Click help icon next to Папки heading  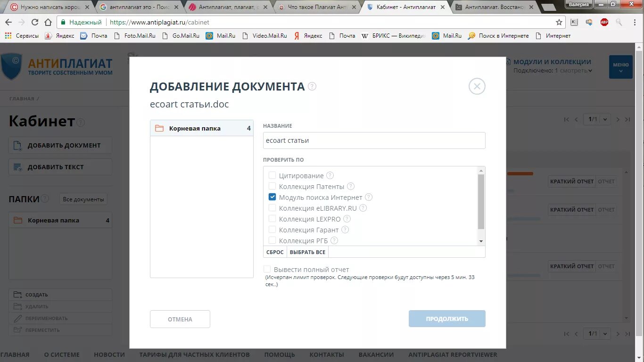(45, 198)
